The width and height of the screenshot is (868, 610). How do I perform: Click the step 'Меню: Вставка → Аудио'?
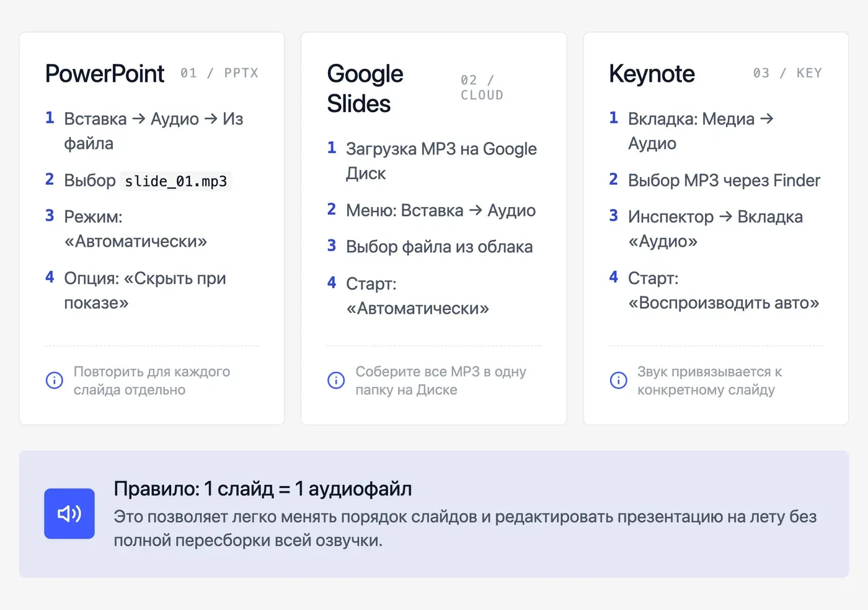coord(441,211)
